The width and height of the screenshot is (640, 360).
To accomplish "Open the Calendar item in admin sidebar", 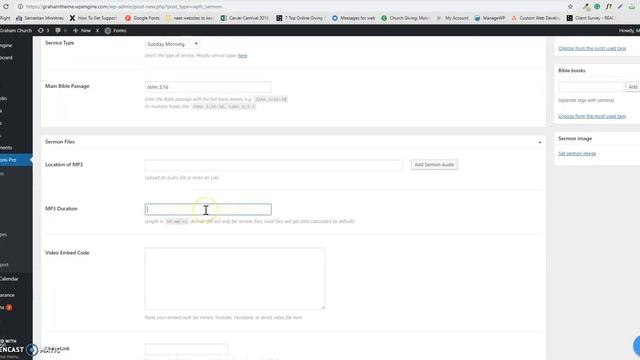I will (9, 279).
